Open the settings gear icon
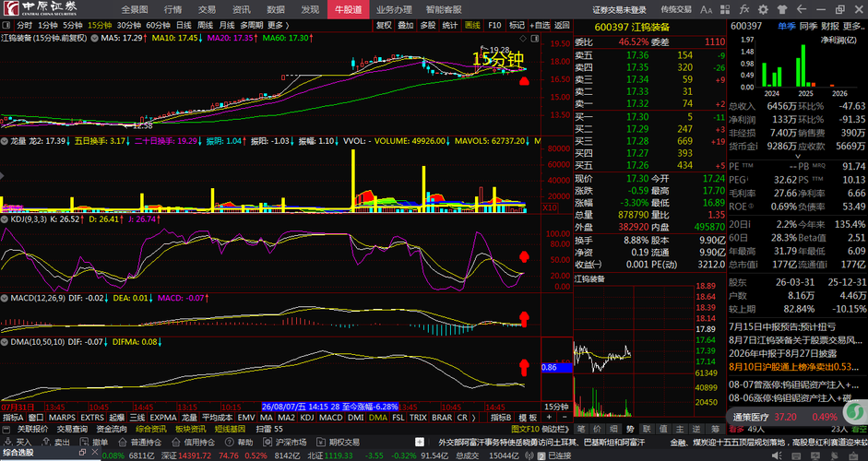Image resolution: width=868 pixels, height=461 pixels. tap(764, 9)
